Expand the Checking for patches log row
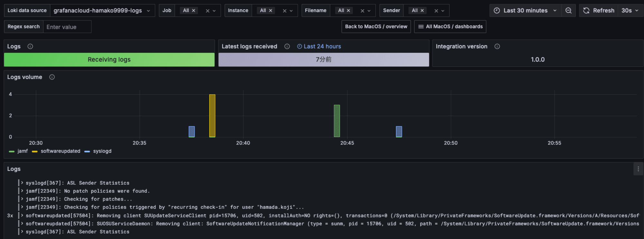Viewport: 644px width, 239px height. 22,199
